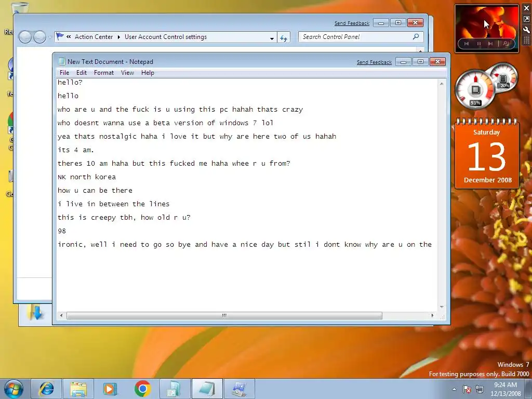
Task: Click Send Feedback link in Notepad title bar
Action: pyautogui.click(x=374, y=62)
